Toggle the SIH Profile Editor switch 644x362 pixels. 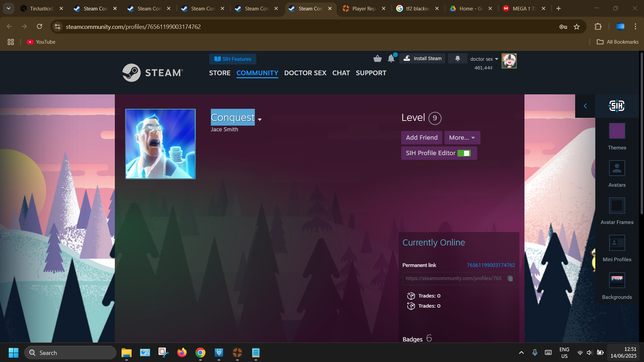point(464,153)
